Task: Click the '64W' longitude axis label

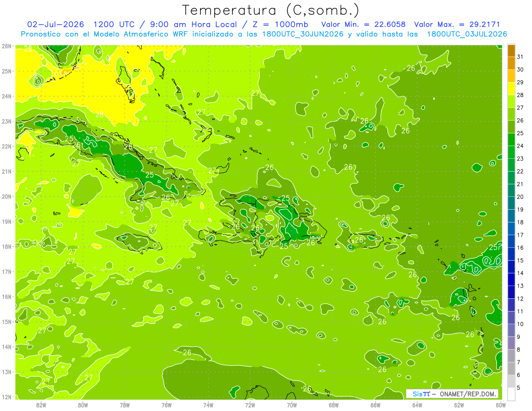Action: coord(417,405)
